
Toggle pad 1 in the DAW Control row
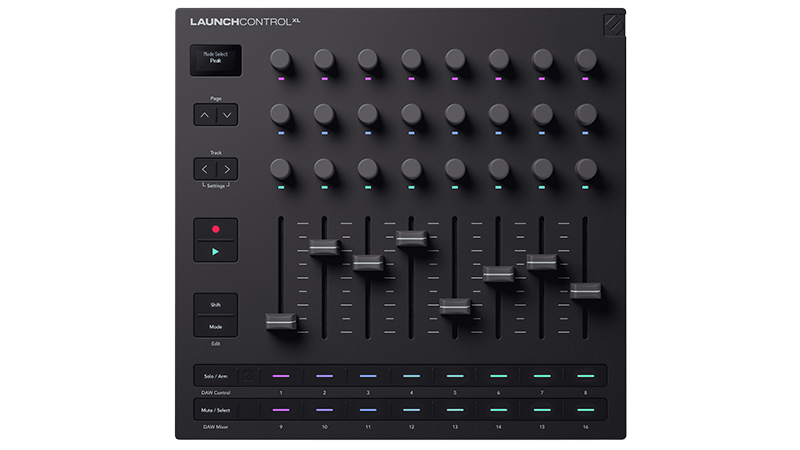click(x=280, y=376)
